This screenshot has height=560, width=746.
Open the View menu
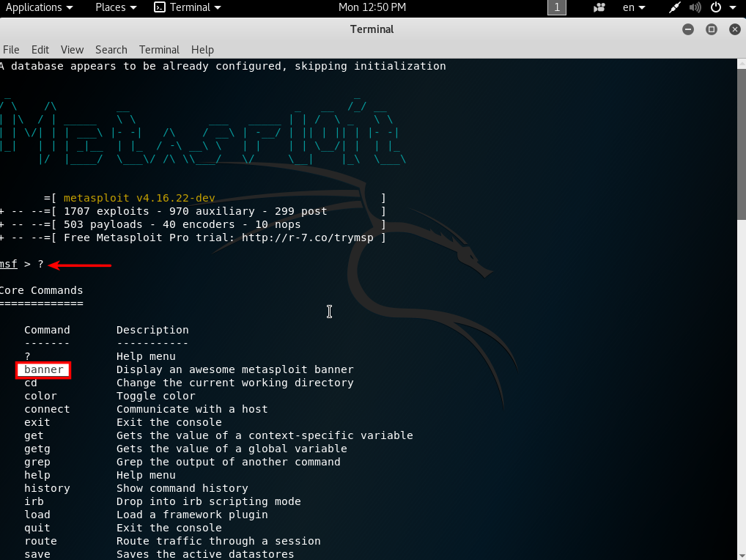coord(72,50)
